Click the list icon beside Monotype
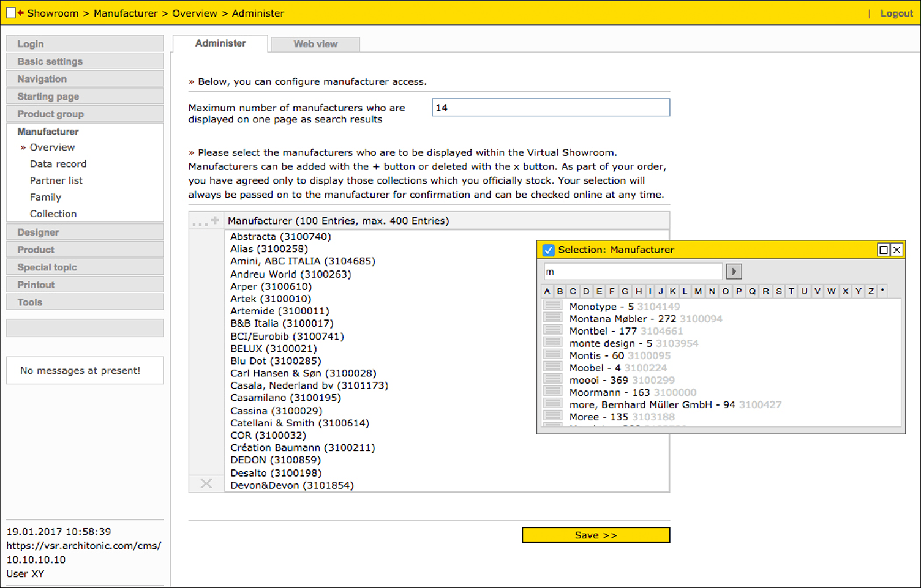The image size is (921, 588). 553,306
